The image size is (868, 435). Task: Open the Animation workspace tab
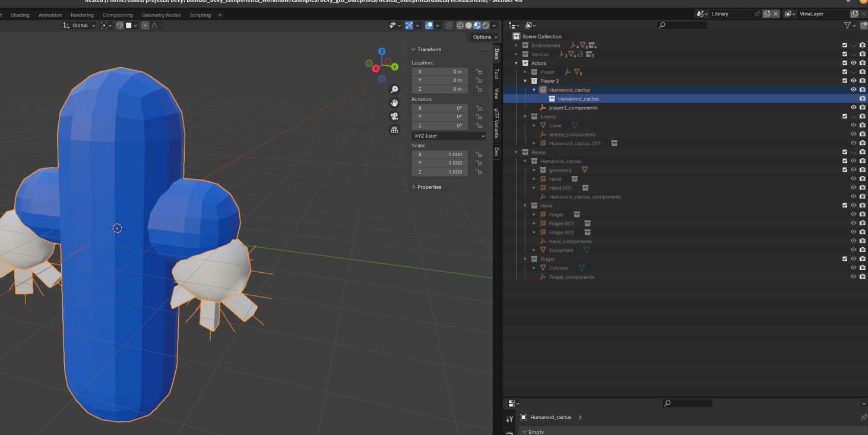click(50, 15)
